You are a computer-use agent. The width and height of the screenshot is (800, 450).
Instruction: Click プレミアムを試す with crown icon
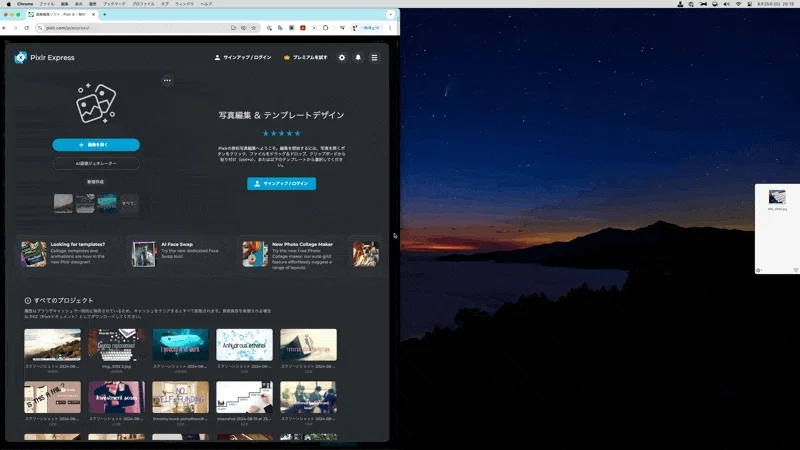[306, 58]
